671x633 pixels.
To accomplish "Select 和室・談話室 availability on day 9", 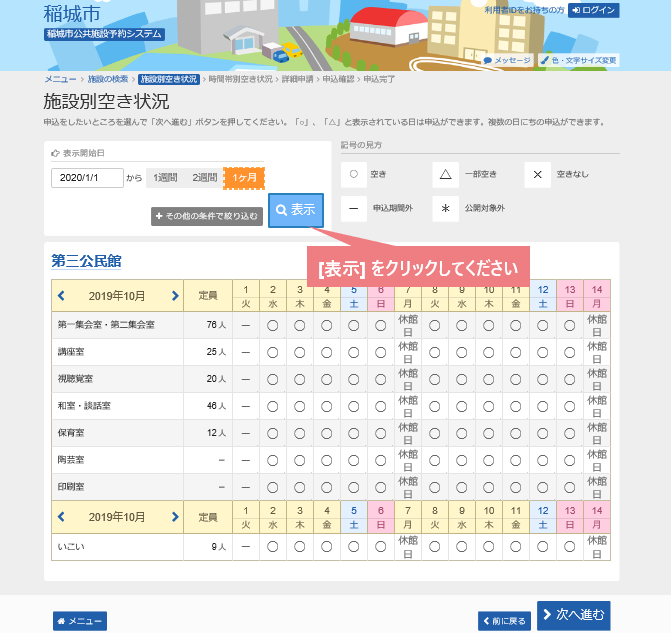I will [461, 407].
